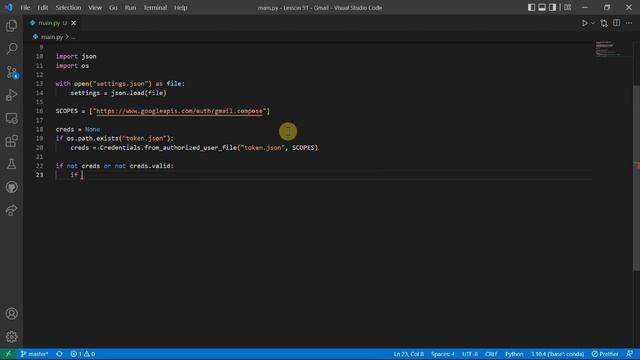Screen dimensions: 640x360
Task: Go to line via Ln 23, Col 8
Action: [409, 354]
